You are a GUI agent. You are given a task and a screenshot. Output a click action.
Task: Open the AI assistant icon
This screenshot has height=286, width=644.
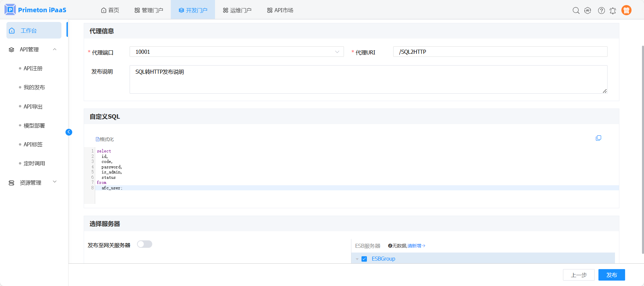pos(588,10)
